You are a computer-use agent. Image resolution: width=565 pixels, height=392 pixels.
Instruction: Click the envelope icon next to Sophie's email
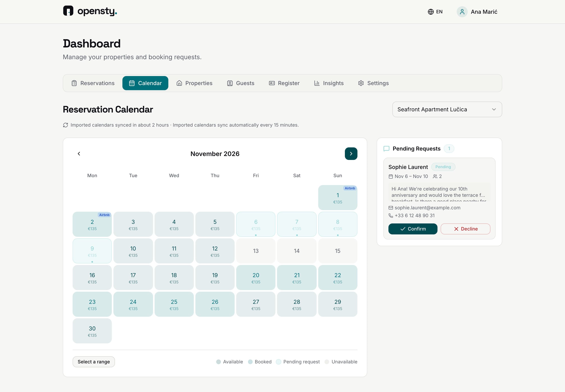[391, 208]
